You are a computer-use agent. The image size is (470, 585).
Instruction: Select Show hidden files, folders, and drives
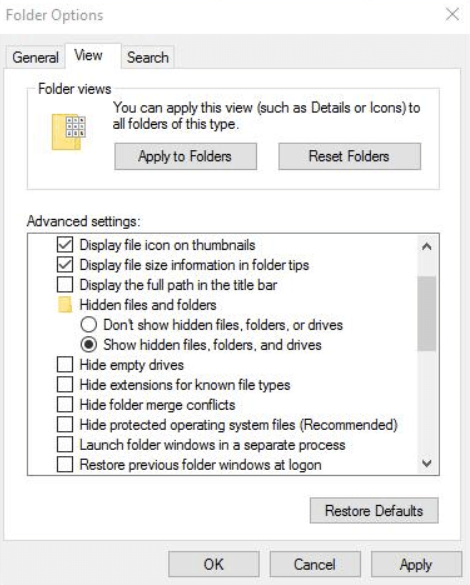[x=89, y=345]
